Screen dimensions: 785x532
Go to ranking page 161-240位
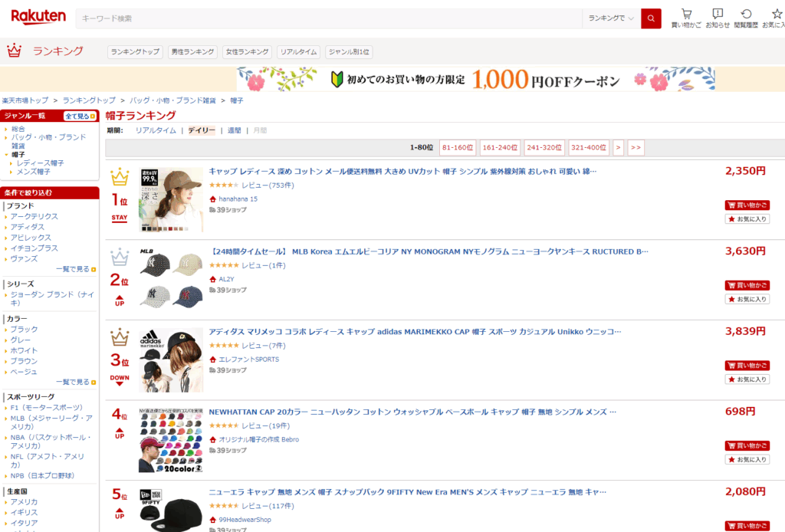point(500,148)
